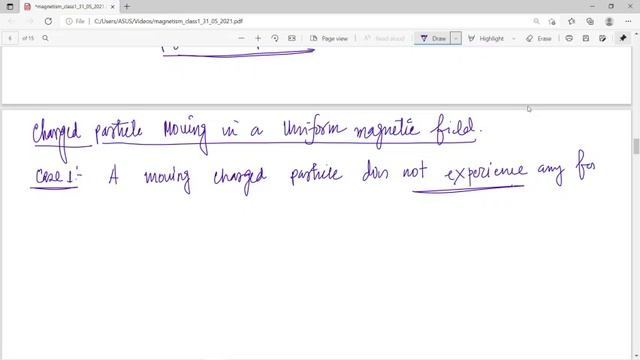Expand the Draw ink options dropdown

click(x=456, y=38)
